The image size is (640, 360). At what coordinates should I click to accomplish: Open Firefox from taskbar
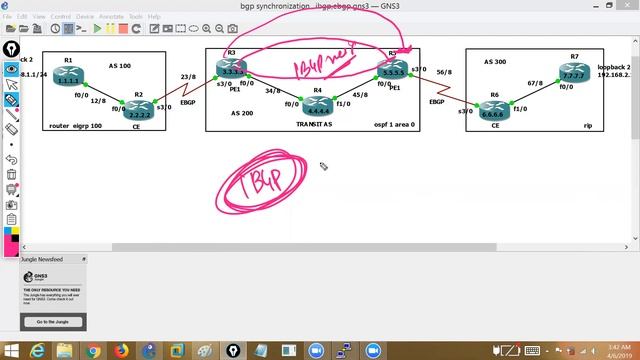tap(121, 351)
